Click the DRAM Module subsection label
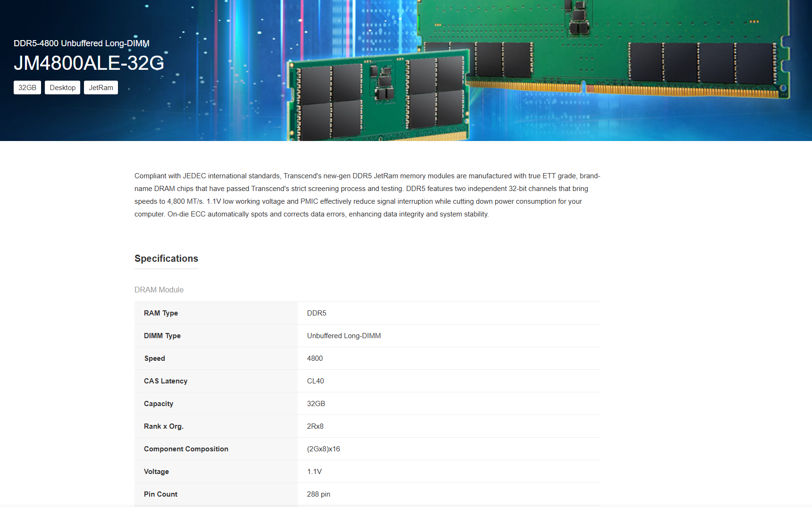 tap(159, 290)
